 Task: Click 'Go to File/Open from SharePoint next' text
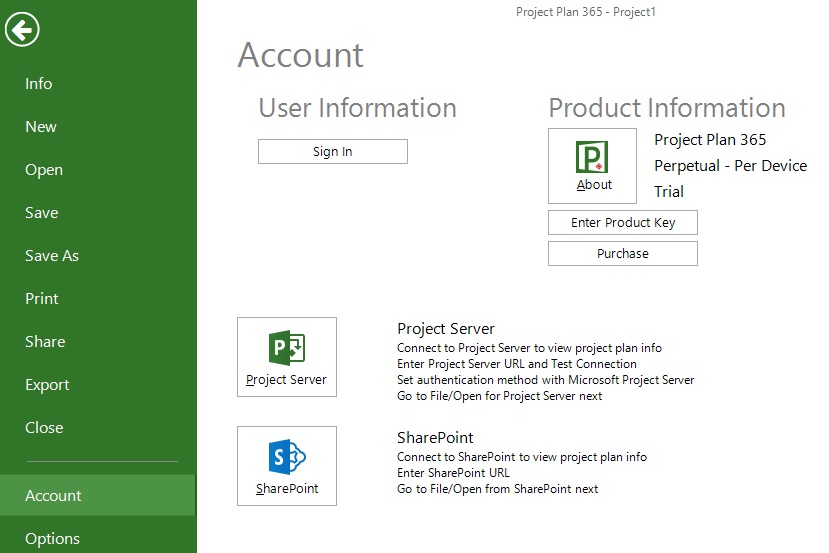498,489
